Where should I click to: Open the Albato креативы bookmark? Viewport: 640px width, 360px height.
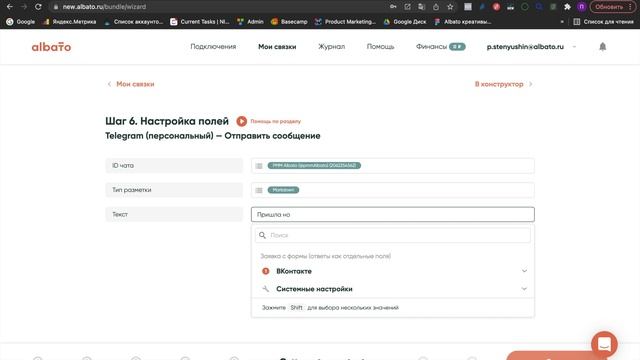(462, 22)
